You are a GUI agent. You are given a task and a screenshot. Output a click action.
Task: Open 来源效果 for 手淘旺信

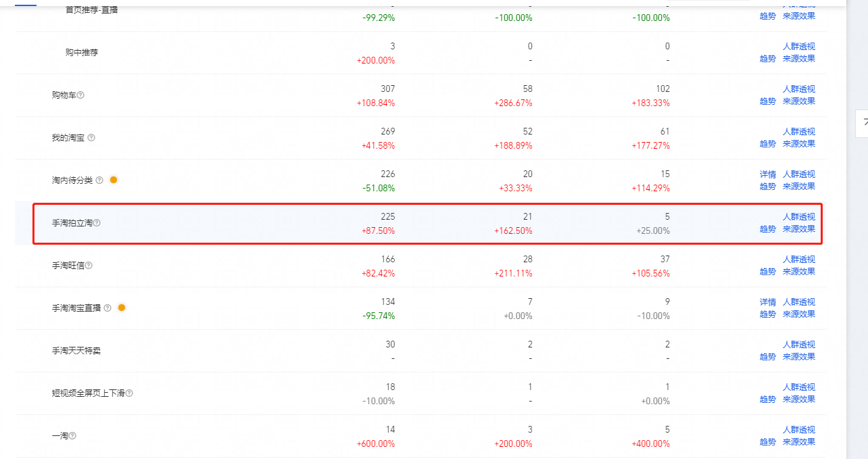[x=798, y=272]
